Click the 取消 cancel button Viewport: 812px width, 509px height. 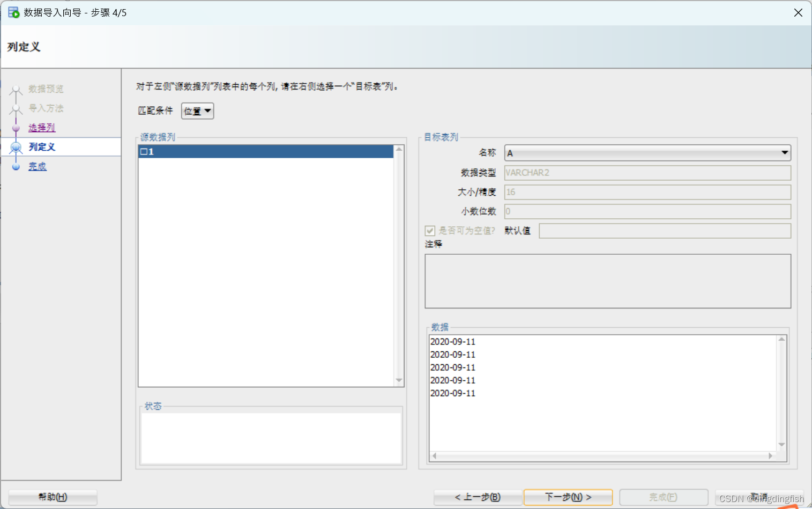pyautogui.click(x=759, y=497)
